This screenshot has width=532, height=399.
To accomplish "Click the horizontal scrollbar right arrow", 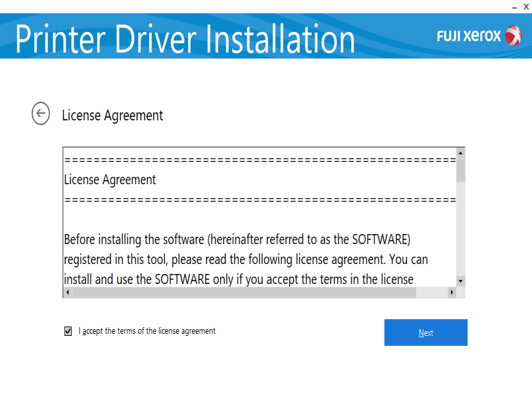I will [451, 293].
